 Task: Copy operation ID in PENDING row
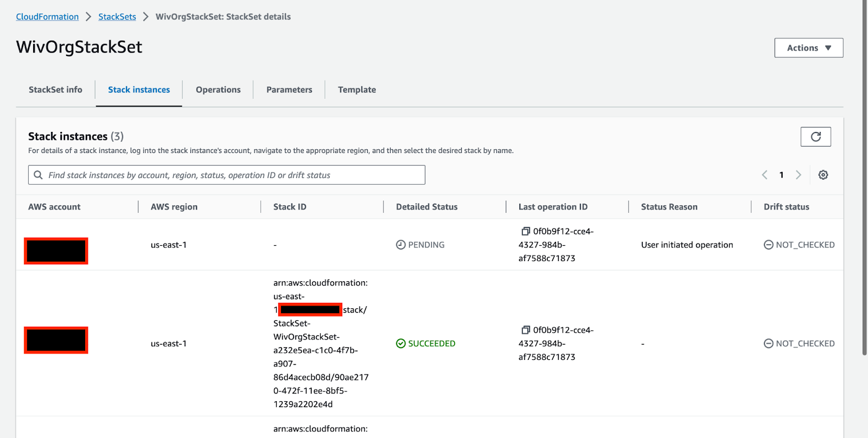click(x=526, y=231)
